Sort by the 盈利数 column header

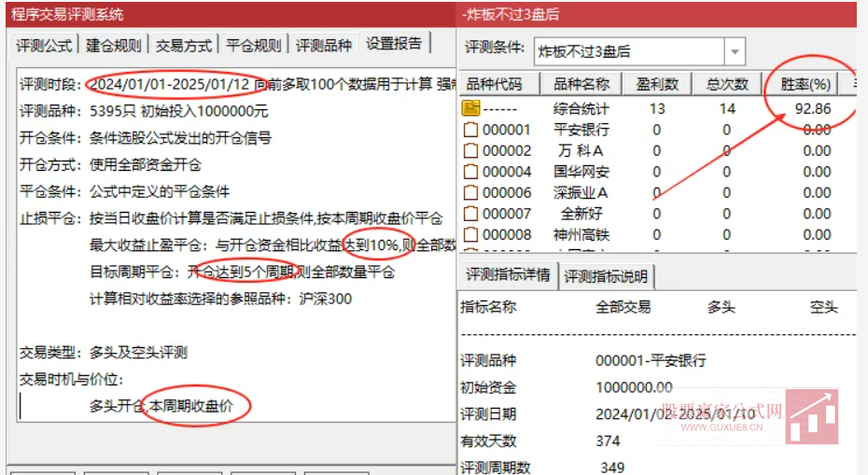coord(657,84)
